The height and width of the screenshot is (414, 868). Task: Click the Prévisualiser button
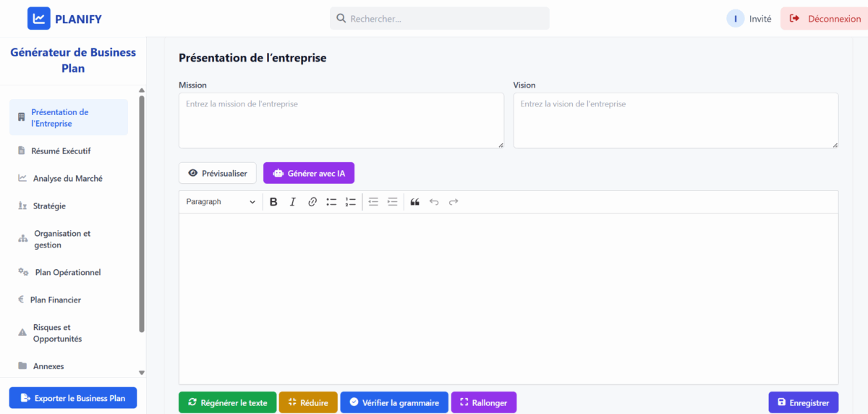[x=217, y=173]
